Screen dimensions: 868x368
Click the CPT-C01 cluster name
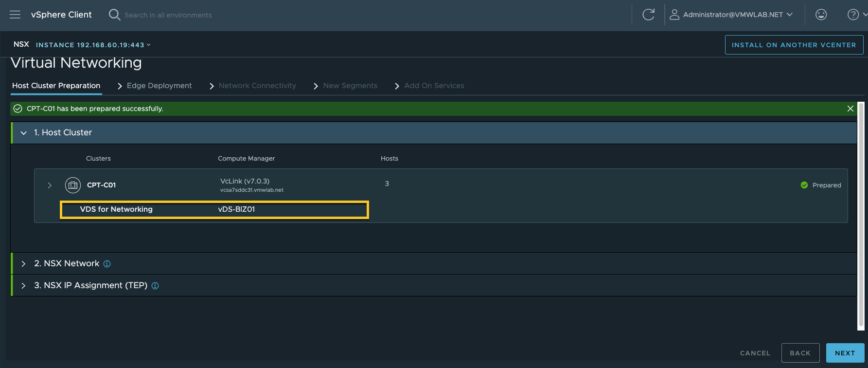[101, 185]
